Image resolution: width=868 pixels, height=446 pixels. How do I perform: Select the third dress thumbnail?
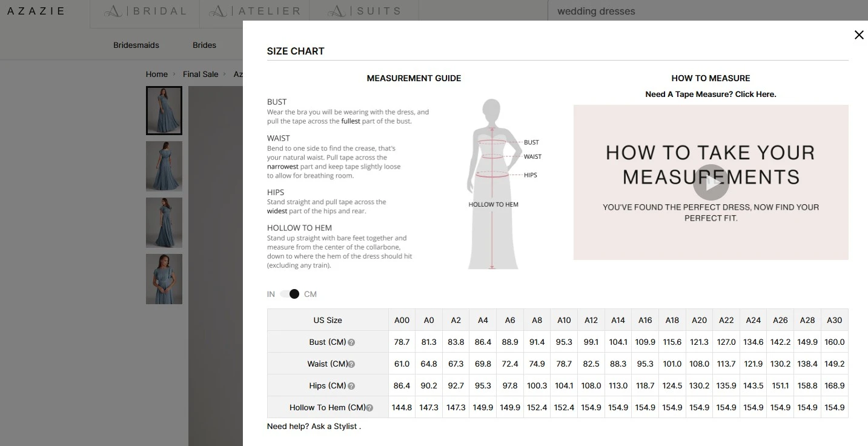point(164,222)
